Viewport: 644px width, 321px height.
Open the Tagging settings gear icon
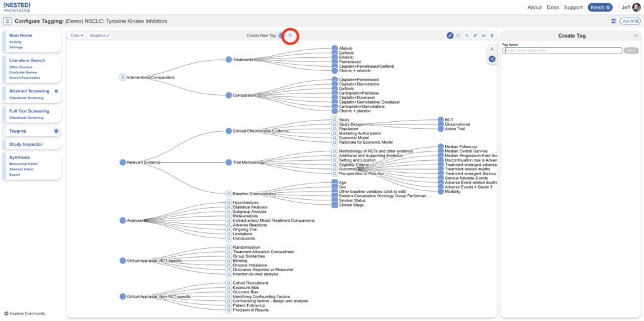(x=56, y=131)
